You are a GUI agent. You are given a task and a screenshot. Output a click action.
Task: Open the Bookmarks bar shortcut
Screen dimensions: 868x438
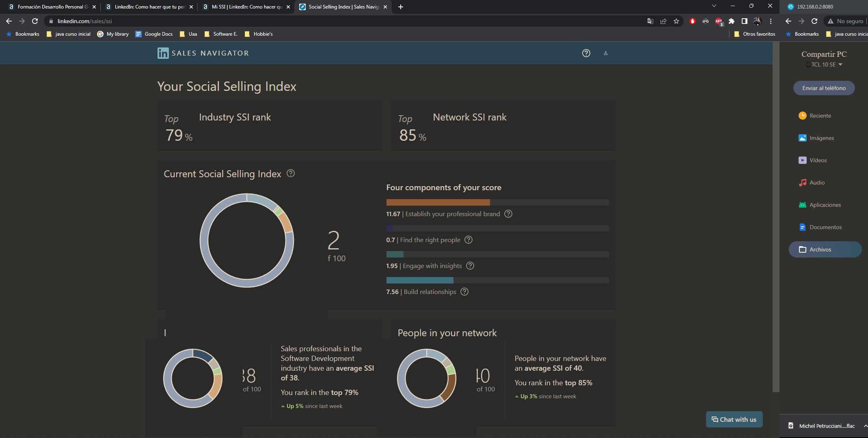pyautogui.click(x=23, y=34)
